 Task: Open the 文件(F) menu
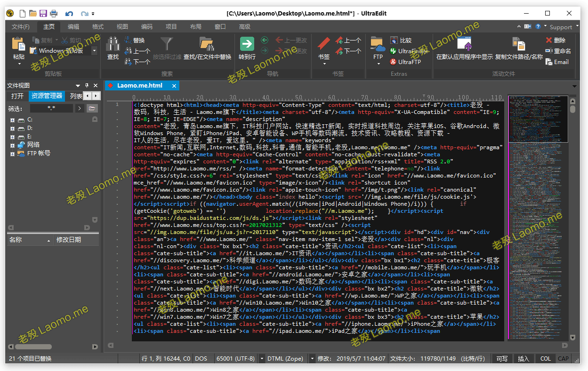pyautogui.click(x=21, y=27)
